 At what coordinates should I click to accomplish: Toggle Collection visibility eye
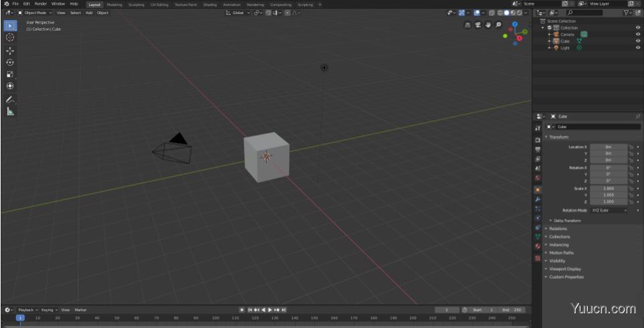[638, 27]
